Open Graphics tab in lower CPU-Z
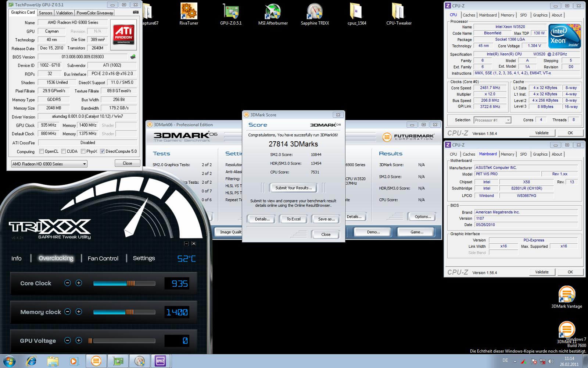 540,154
